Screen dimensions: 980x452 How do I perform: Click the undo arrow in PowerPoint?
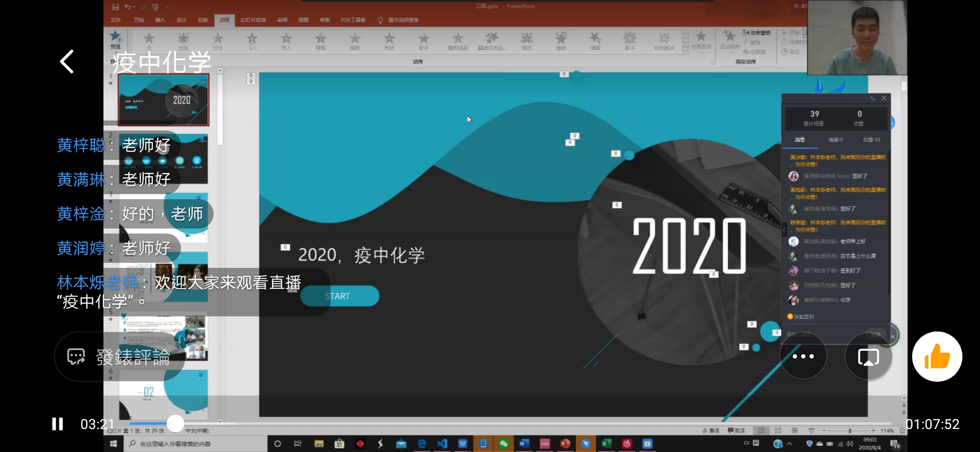(x=127, y=7)
